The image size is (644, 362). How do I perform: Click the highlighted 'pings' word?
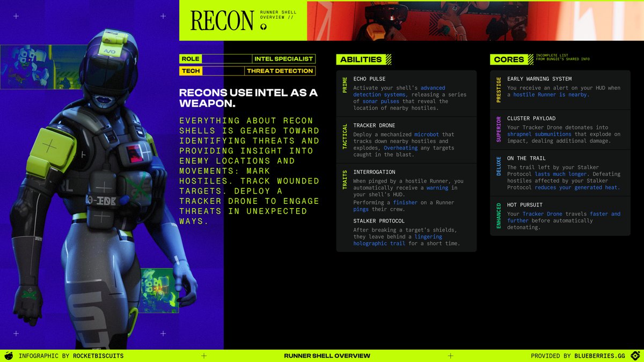click(361, 209)
